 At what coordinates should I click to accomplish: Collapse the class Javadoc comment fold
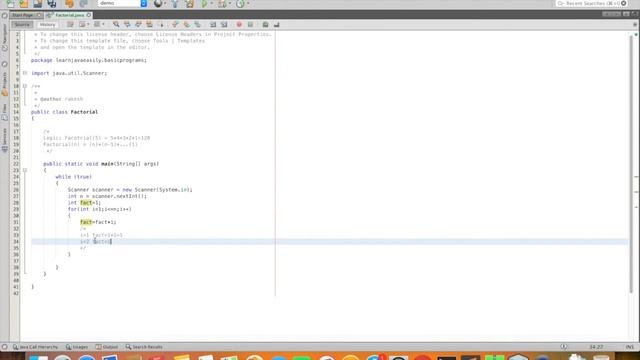coord(25,86)
